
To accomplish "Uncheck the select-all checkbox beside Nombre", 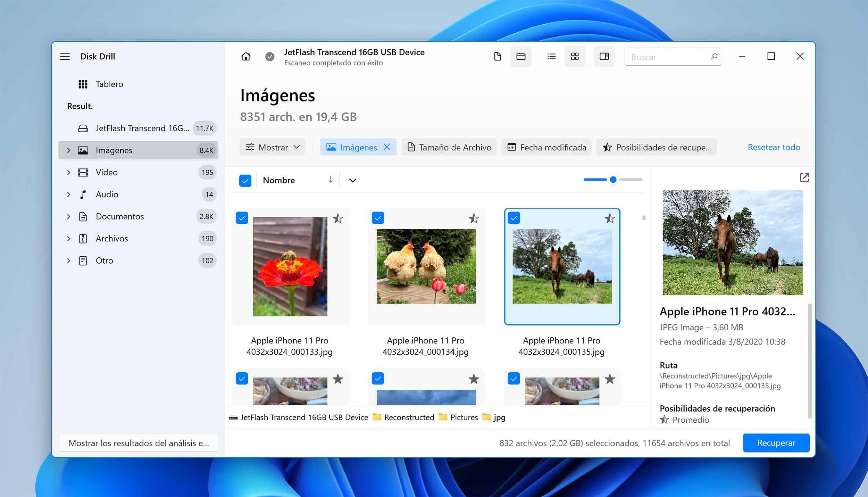I will tap(245, 180).
